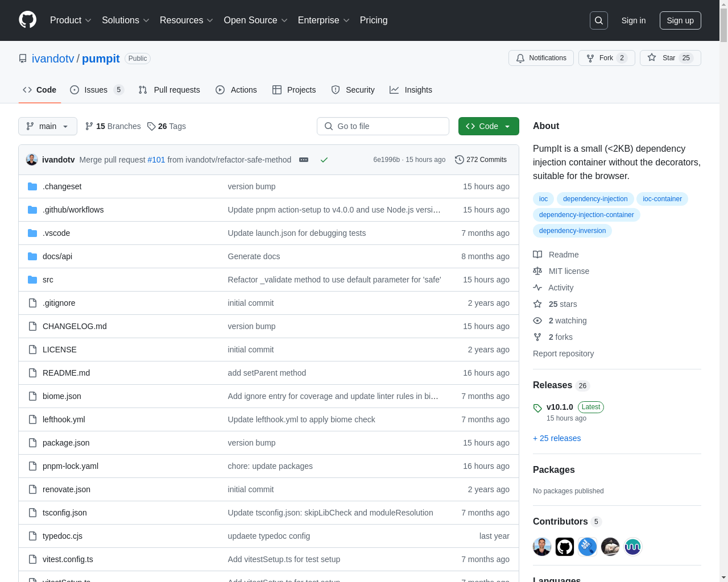Open commit hash 6e1996b
Viewport: 728px width, 582px height.
387,160
